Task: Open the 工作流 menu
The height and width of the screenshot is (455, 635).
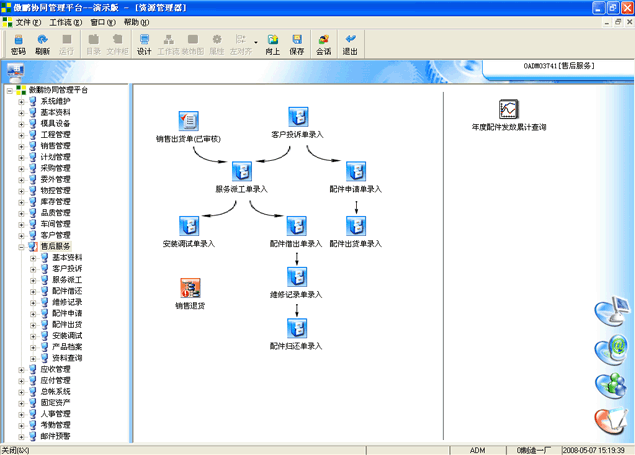Action: (65, 22)
